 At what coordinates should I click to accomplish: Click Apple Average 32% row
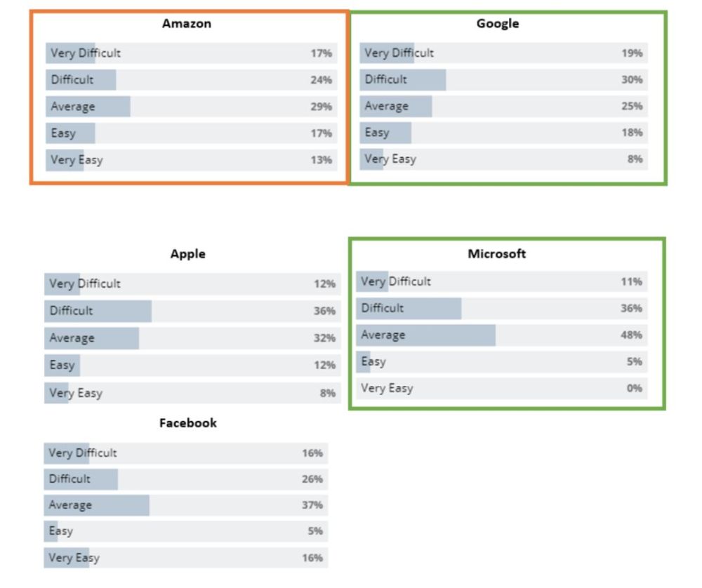coord(192,338)
